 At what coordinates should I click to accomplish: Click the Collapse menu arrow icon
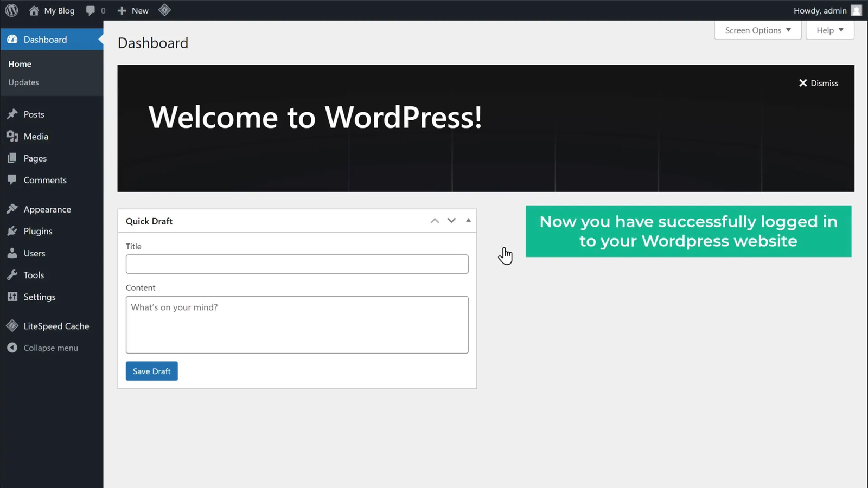(x=12, y=348)
